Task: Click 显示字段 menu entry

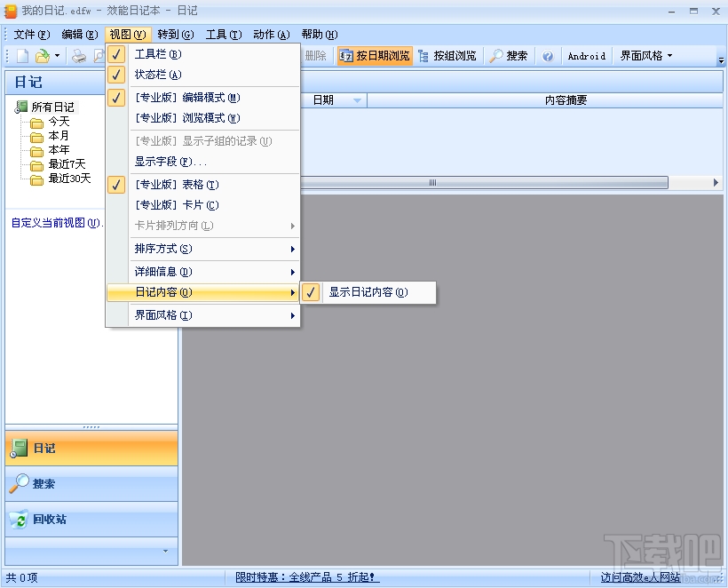Action: [202, 162]
